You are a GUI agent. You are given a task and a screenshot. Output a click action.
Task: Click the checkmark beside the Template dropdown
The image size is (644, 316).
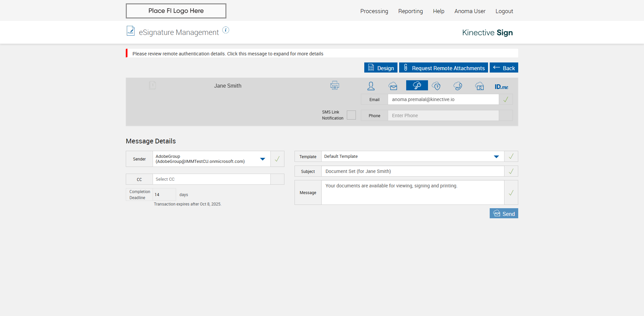coord(511,156)
